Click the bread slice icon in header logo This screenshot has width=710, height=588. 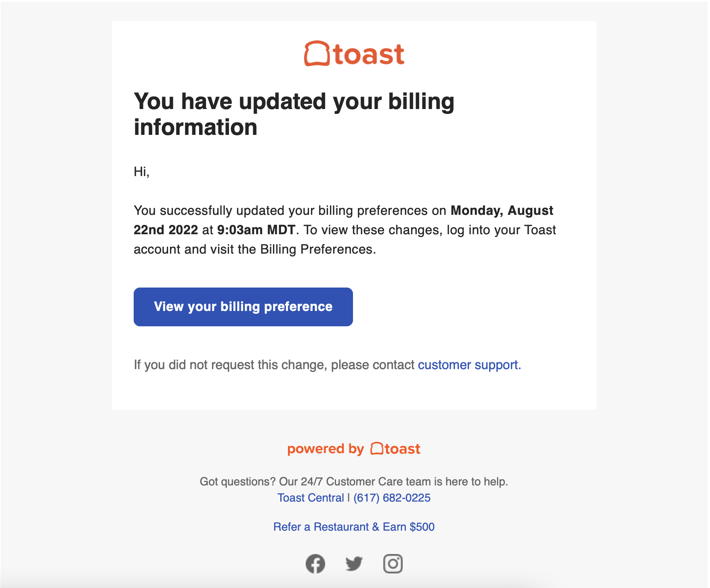pyautogui.click(x=317, y=54)
